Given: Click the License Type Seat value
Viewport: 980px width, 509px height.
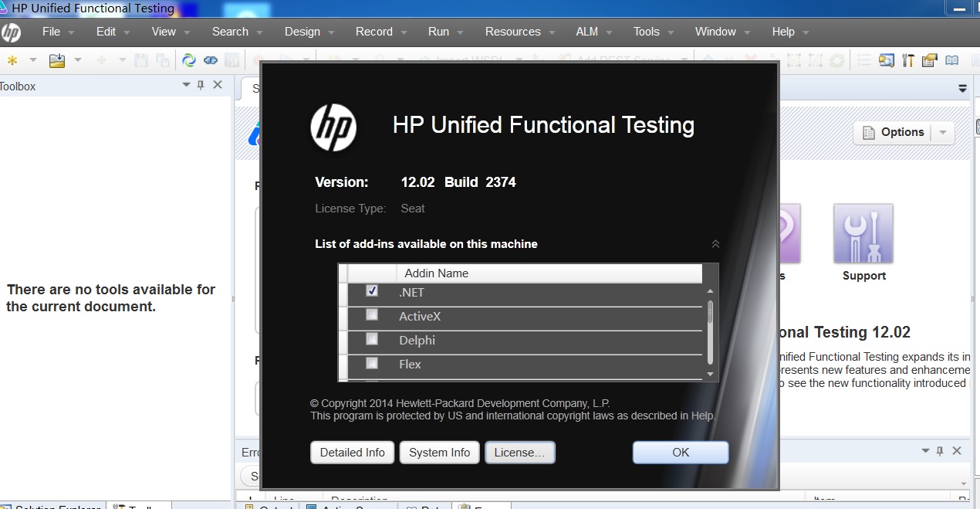Looking at the screenshot, I should pos(413,209).
